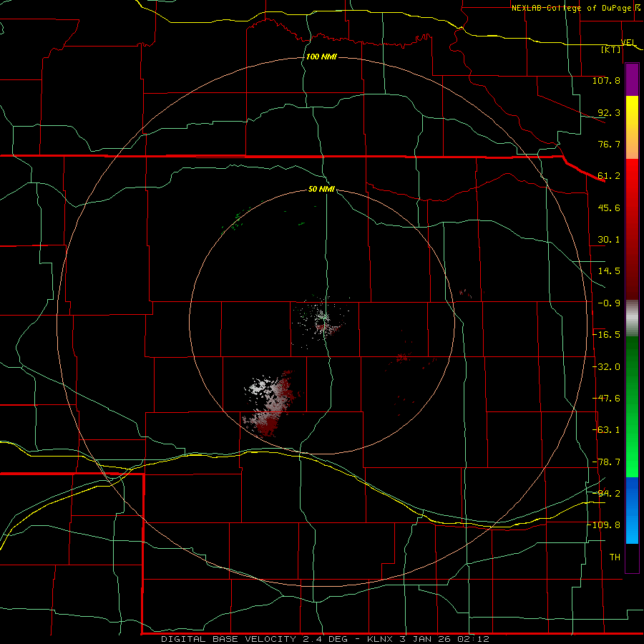
Task: Click the 45.6 velocity scale value
Action: (x=609, y=208)
